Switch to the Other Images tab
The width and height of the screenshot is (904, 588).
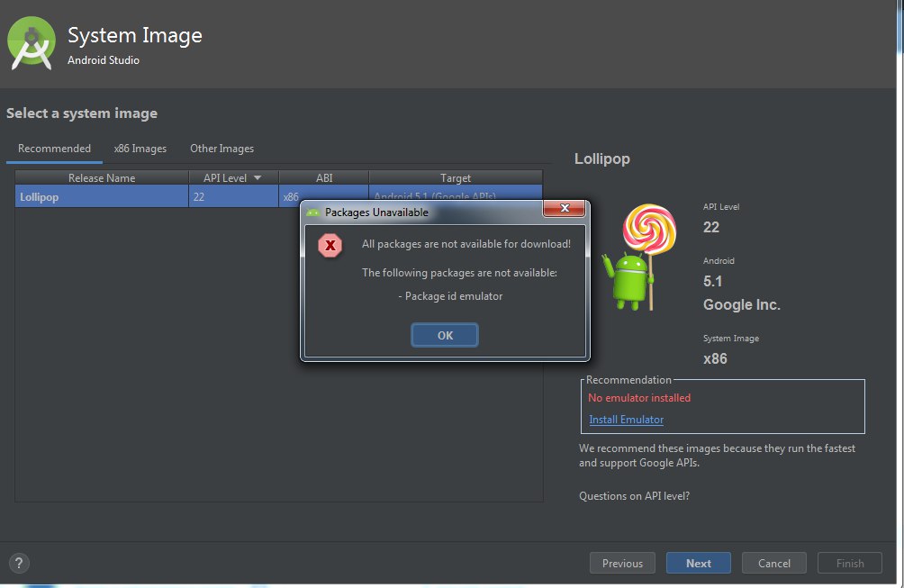222,149
